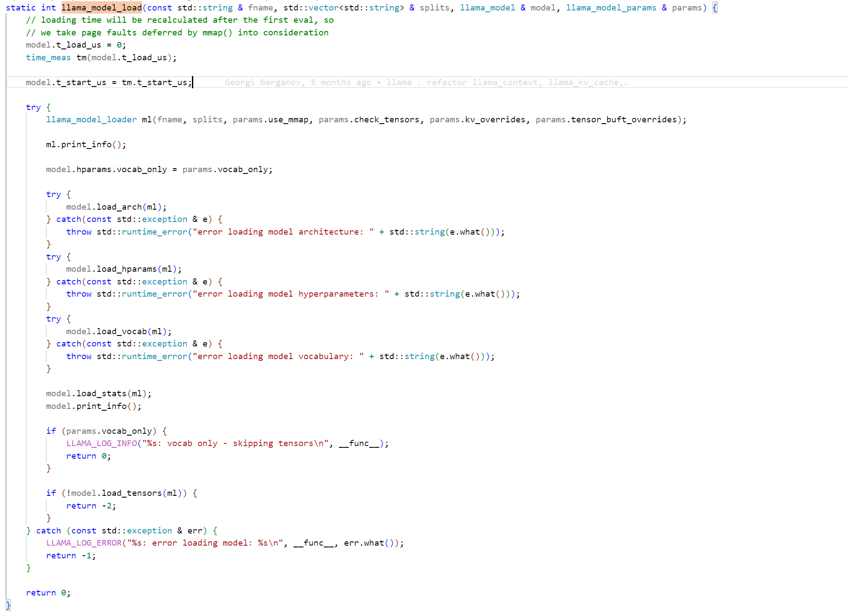Click the line model.t_start_us = tm.t_start_us;
Viewport: 849px width, 616px height.
(109, 83)
